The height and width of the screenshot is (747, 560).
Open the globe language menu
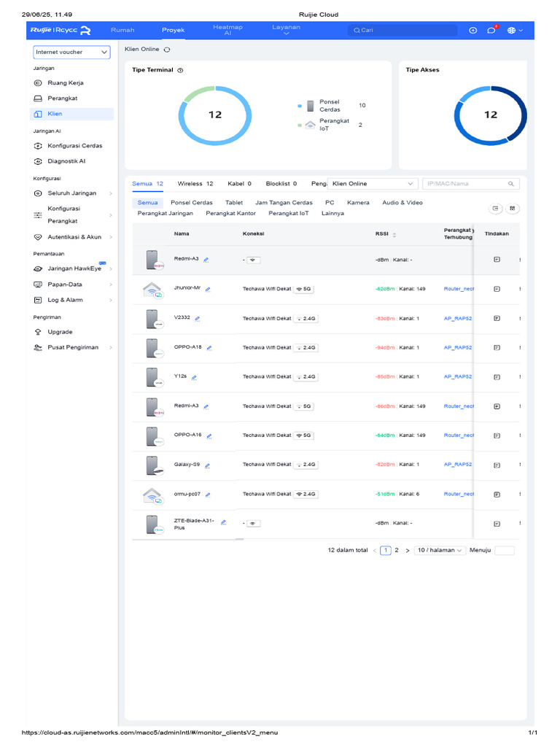click(515, 30)
